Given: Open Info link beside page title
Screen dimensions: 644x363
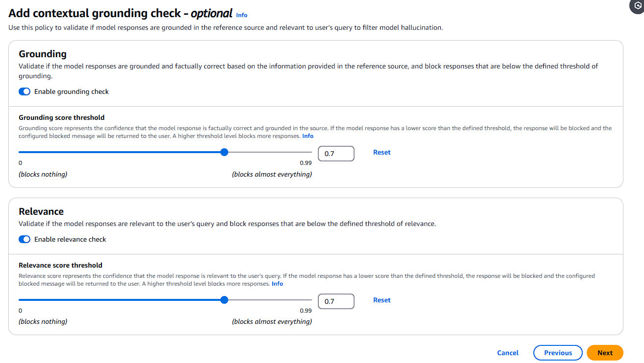Looking at the screenshot, I should [x=241, y=15].
